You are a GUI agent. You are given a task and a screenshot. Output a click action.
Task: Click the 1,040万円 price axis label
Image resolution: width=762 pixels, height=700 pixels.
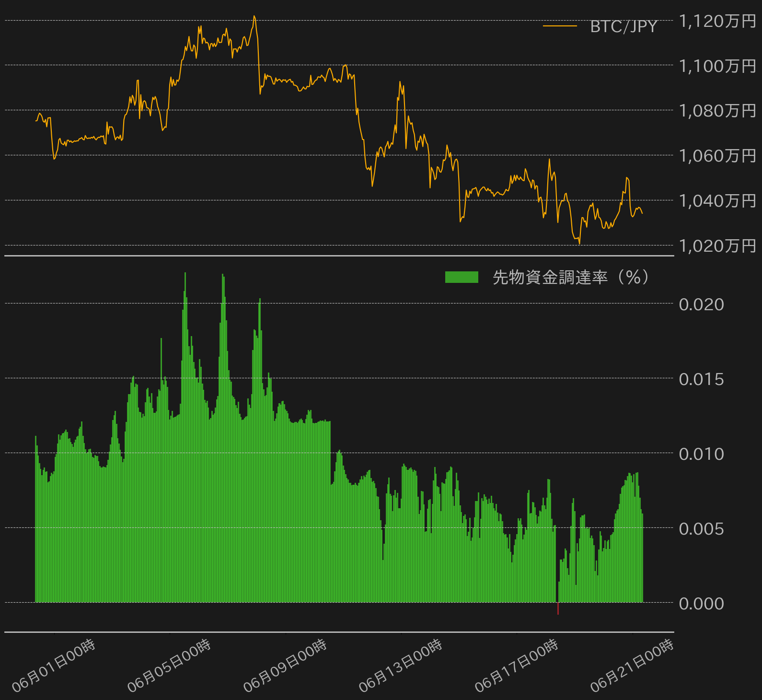[717, 200]
